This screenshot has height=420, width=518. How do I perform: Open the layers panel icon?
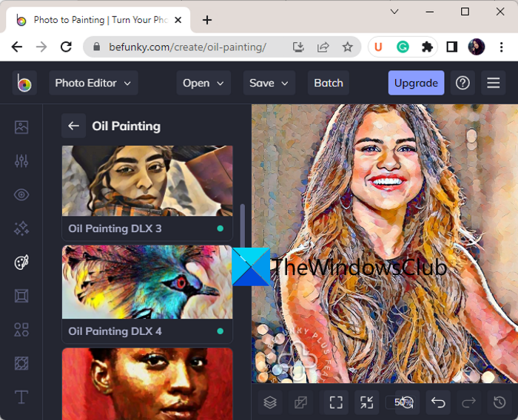click(270, 402)
